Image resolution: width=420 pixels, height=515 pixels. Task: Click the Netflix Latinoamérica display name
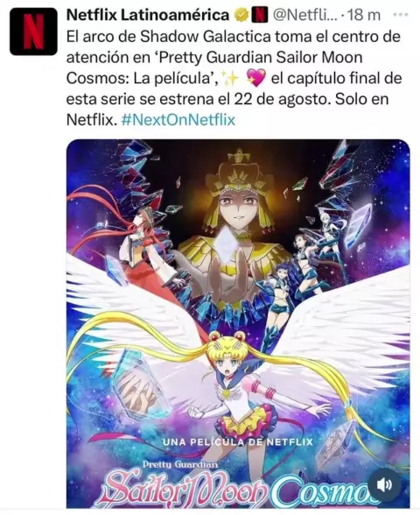(148, 15)
